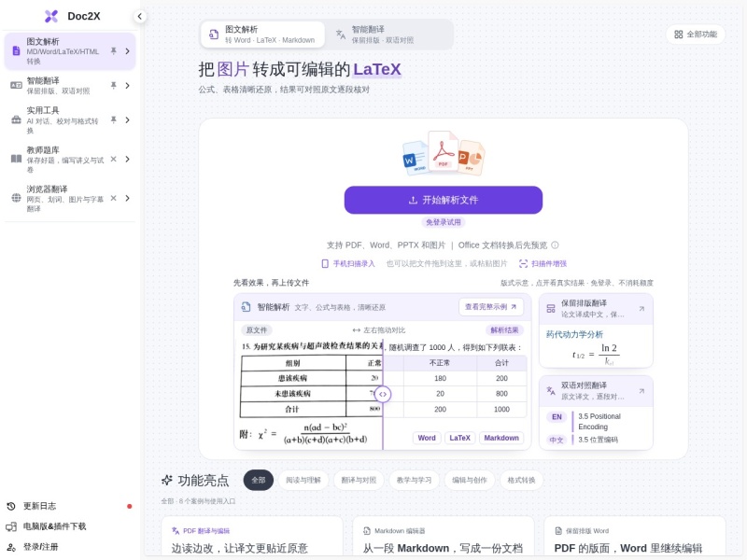Expand the 教师题库 sidebar chevron
The width and height of the screenshot is (747, 560).
[127, 159]
